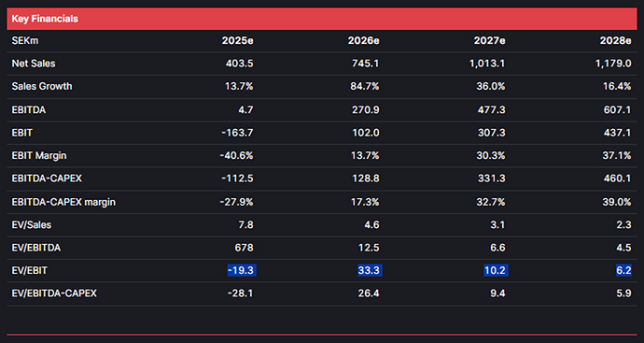Click EBIT Margin value -40.6%

(236, 155)
